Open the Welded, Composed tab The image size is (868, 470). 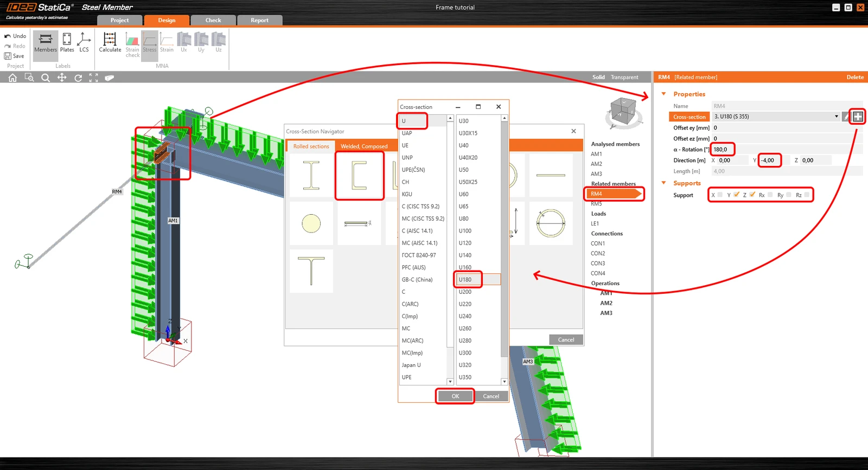(x=364, y=146)
